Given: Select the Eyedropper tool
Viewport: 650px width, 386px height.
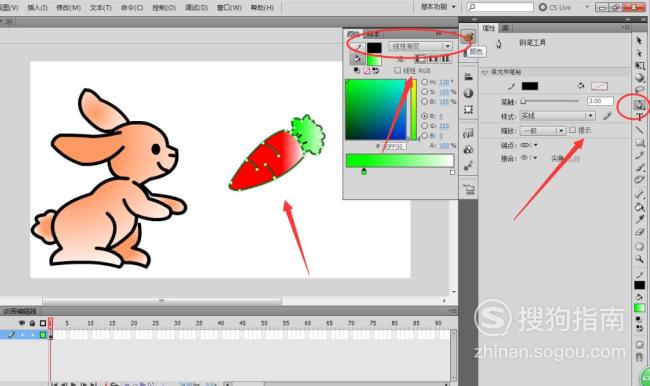Looking at the screenshot, I should [639, 219].
